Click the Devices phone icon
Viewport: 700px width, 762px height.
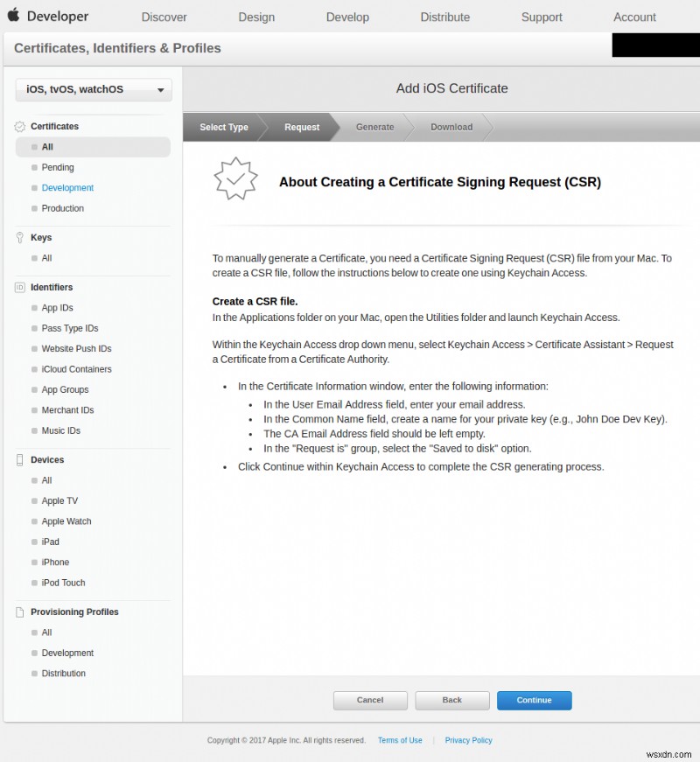19,459
